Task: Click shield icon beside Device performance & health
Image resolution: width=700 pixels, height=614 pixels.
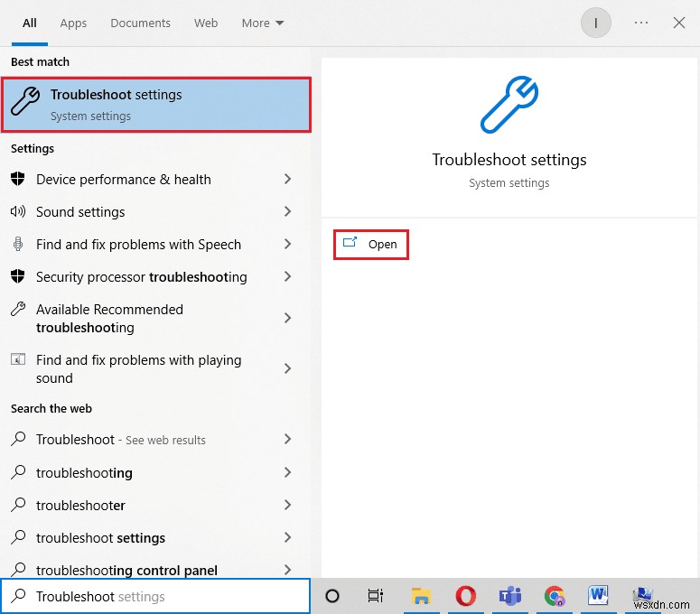Action: pos(18,179)
